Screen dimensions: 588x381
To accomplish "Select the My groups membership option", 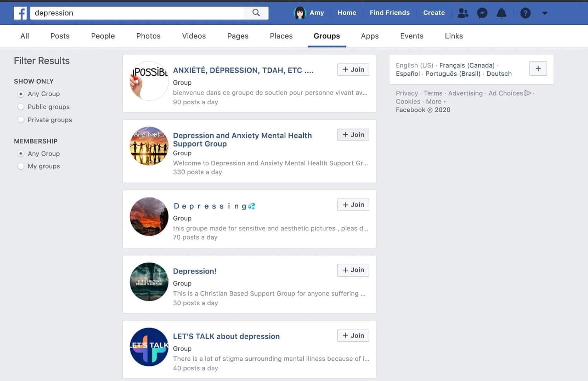I will pyautogui.click(x=21, y=166).
